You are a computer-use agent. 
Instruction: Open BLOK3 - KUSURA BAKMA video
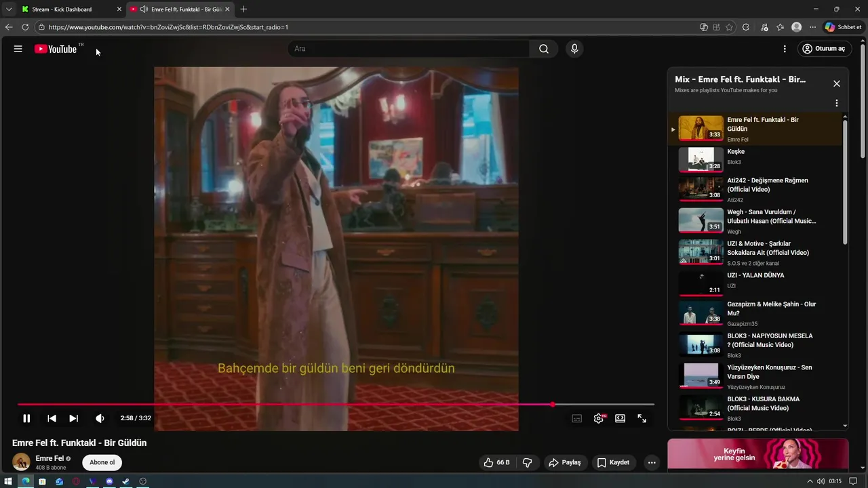click(755, 409)
